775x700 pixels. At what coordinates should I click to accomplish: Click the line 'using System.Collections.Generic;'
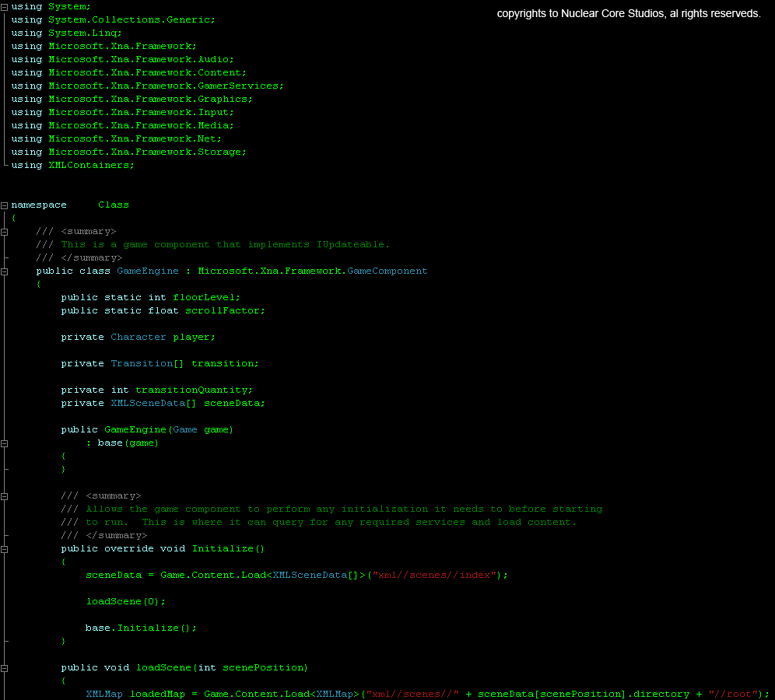click(x=113, y=19)
